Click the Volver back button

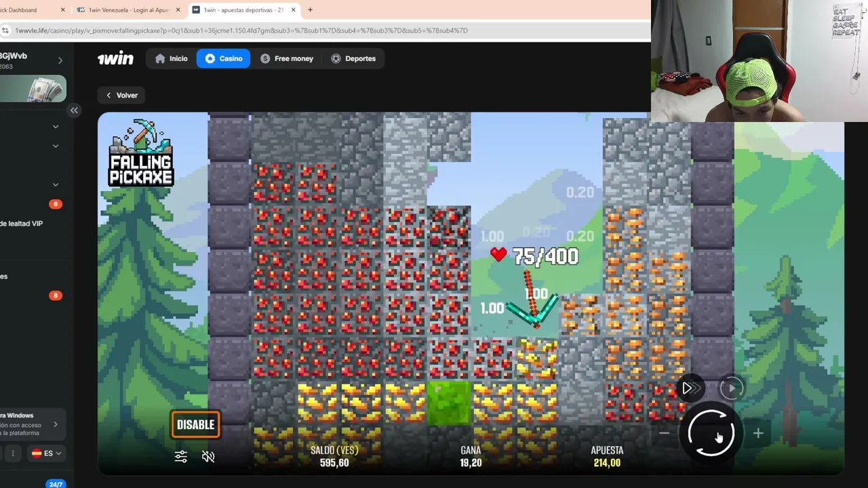(122, 96)
